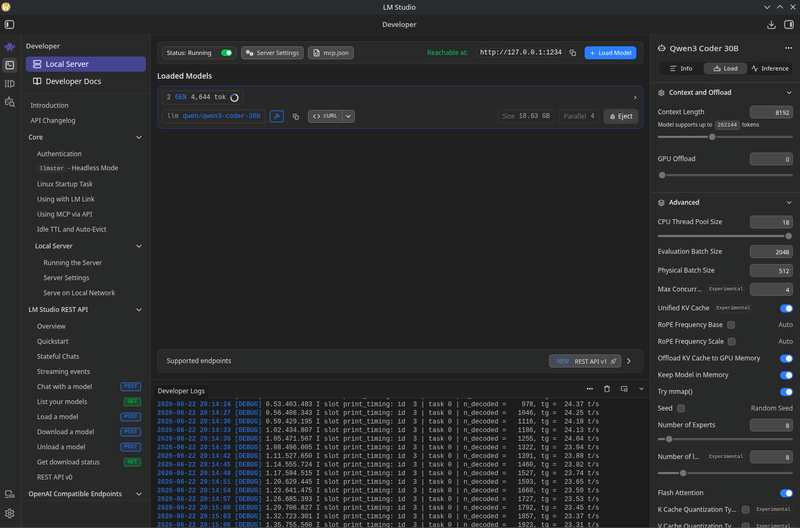
Task: Open the bottom-left hardware monitor icon
Action: pyautogui.click(x=10, y=494)
